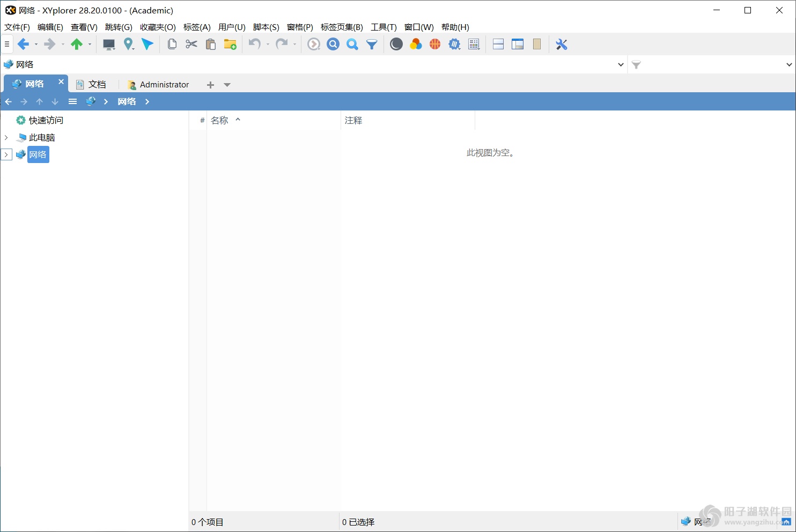Reverse sorting on the 名称 column header
796x532 pixels.
[x=220, y=120]
